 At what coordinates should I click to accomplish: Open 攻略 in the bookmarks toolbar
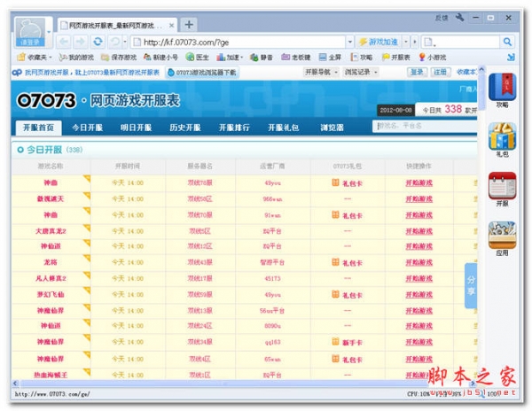tap(362, 58)
